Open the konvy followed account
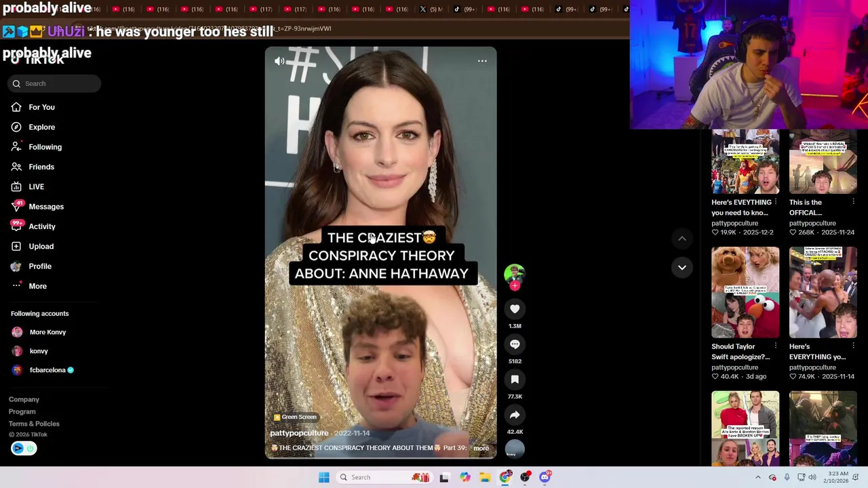This screenshot has width=868, height=488. [x=39, y=351]
